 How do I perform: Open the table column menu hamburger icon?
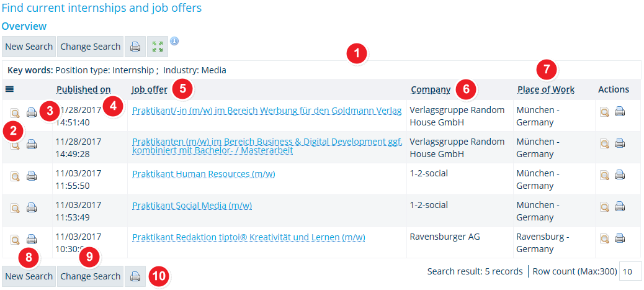(9, 89)
